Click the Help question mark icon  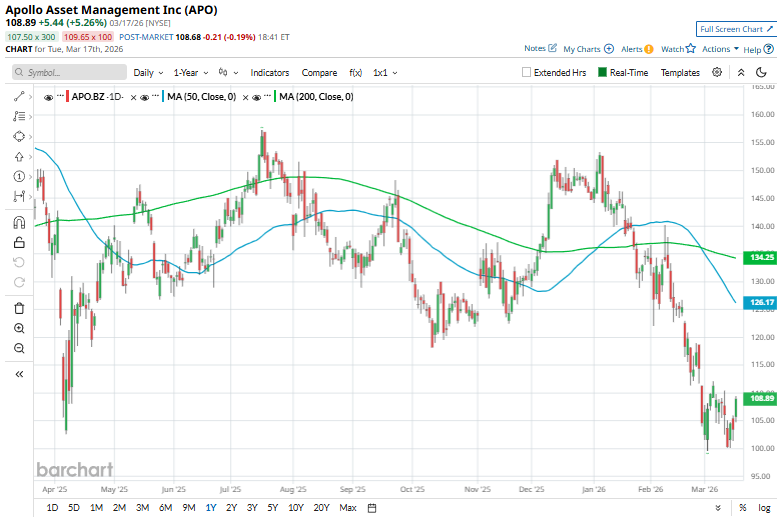(x=768, y=49)
